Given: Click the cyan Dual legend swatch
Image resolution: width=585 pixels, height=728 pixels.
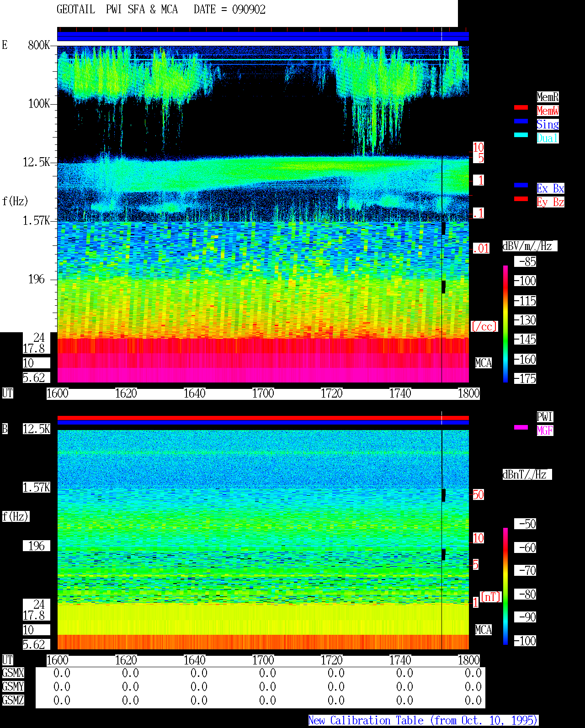Looking at the screenshot, I should 521,135.
